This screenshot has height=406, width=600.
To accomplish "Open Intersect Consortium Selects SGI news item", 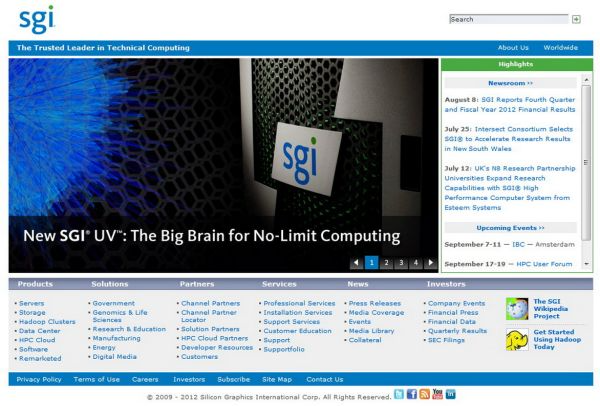I will 509,139.
